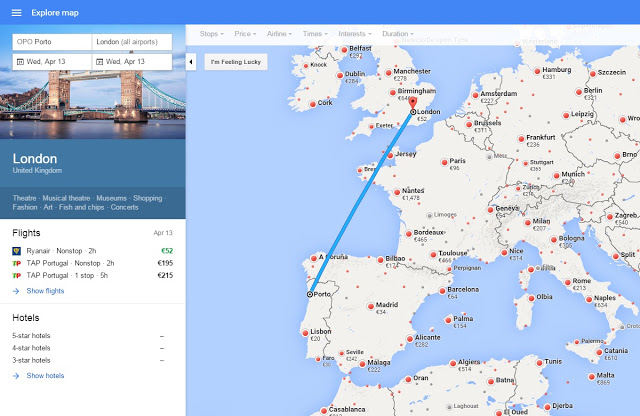Select the Malta map dot
Image resolution: width=640 pixels, height=416 pixels.
click(x=591, y=376)
